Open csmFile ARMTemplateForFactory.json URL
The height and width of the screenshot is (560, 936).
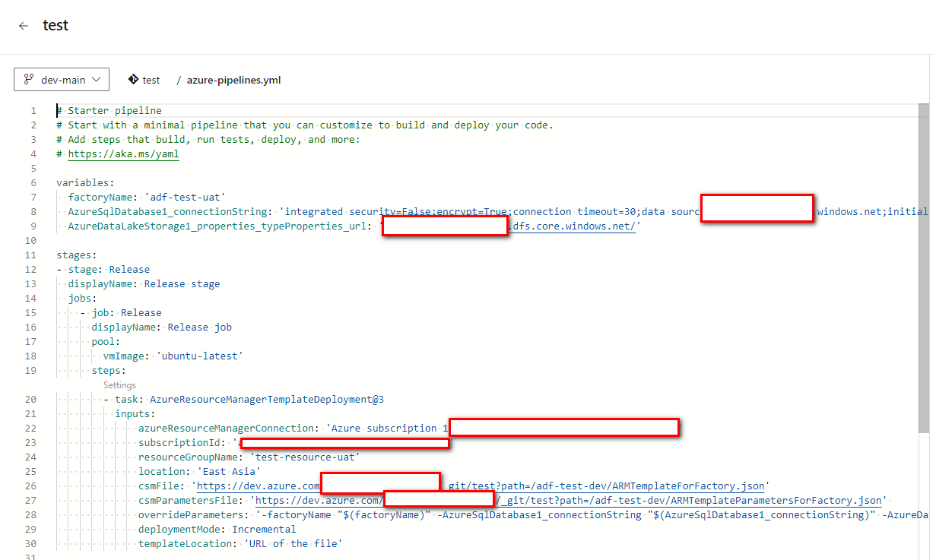481,486
